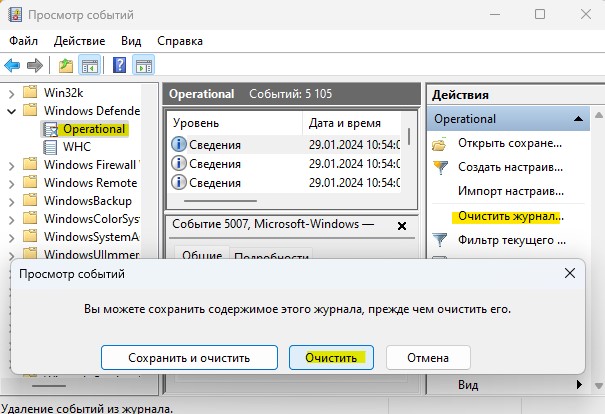The width and height of the screenshot is (605, 414).
Task: Expand the Вид submenu arrow
Action: [579, 385]
